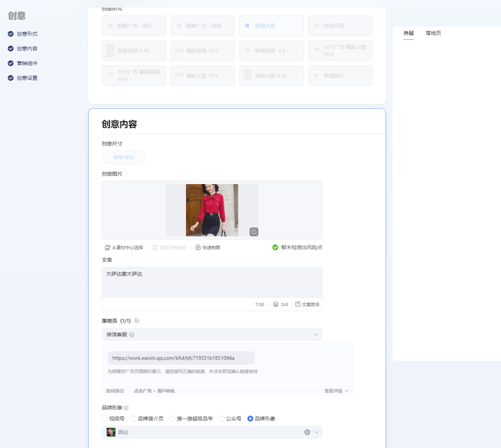
Task: Click the 选择已有组件 icon
Action: click(x=155, y=248)
